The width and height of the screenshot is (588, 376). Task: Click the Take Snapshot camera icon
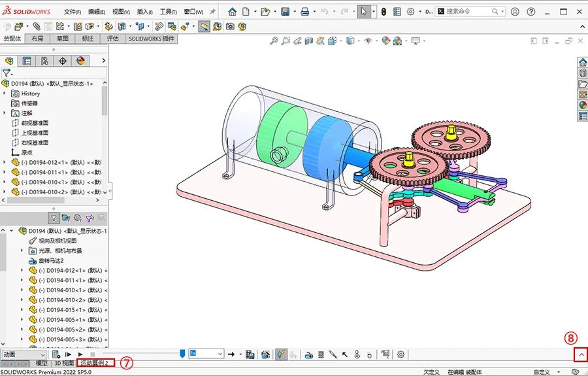230,27
